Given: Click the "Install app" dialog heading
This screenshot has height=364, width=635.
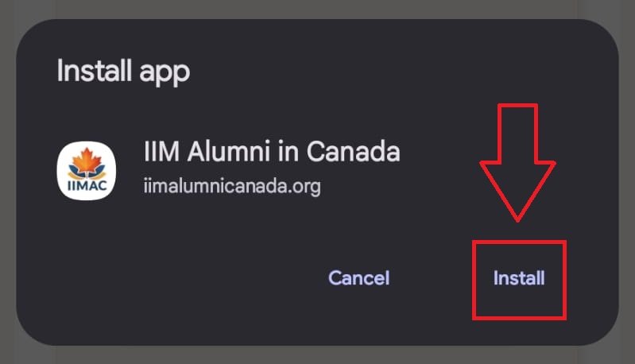Looking at the screenshot, I should 123,71.
